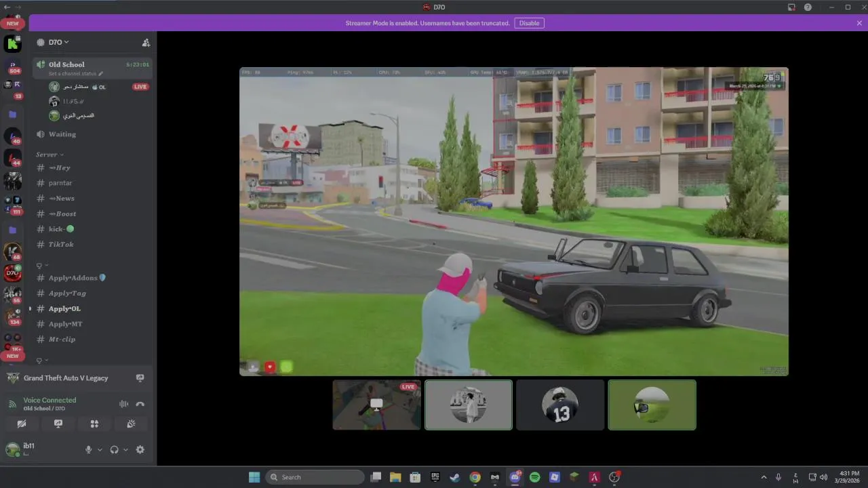Viewport: 868px width, 488px height.
Task: Open the Hey text channel
Action: (93, 167)
